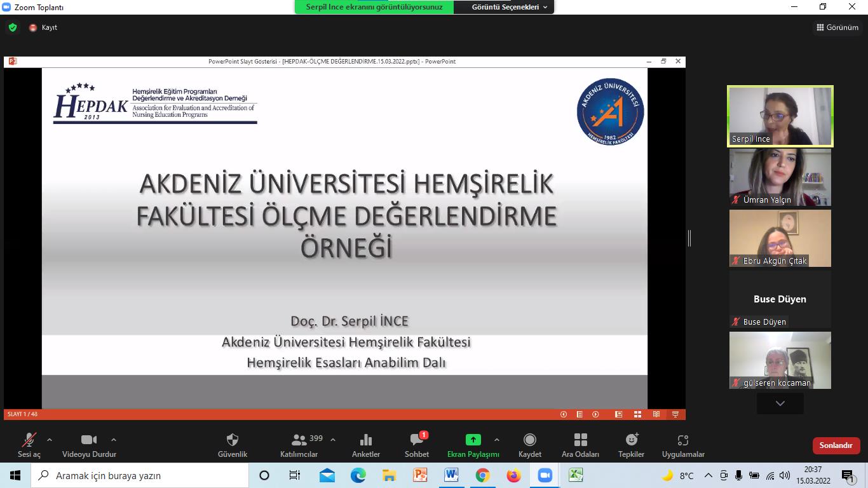Collapse participant list with down chevron

pos(780,403)
